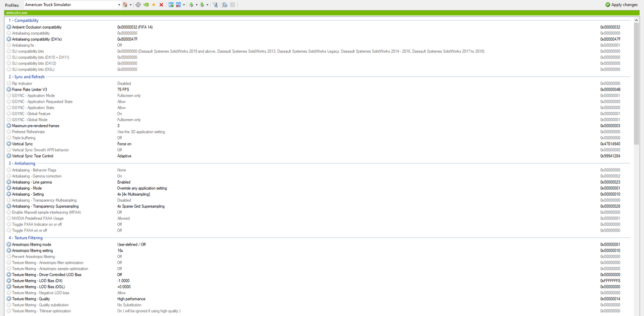Click hex value 0x47814940 in right column
Screen dimensions: 644x316
click(x=610, y=144)
